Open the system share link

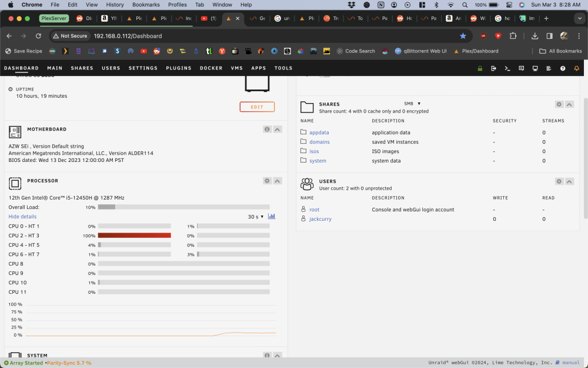pyautogui.click(x=318, y=161)
